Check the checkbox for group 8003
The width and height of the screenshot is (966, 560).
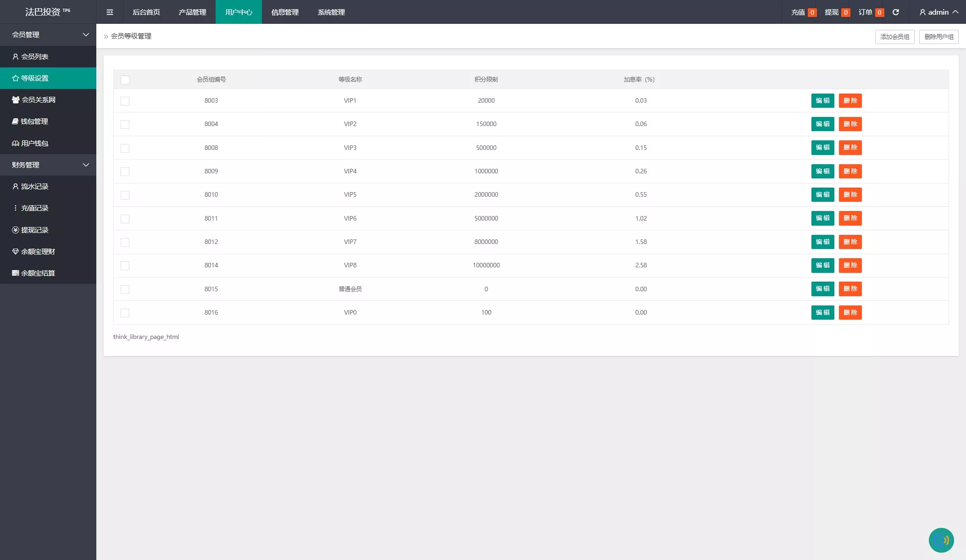tap(125, 101)
